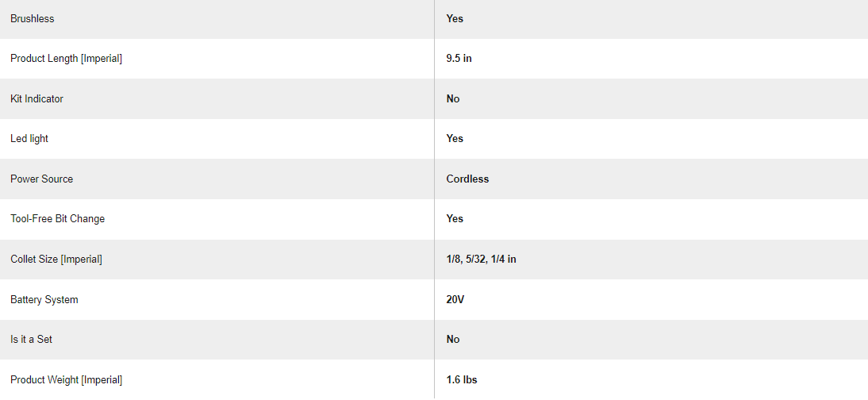868x400 pixels.
Task: Select the Battery System label
Action: click(44, 300)
